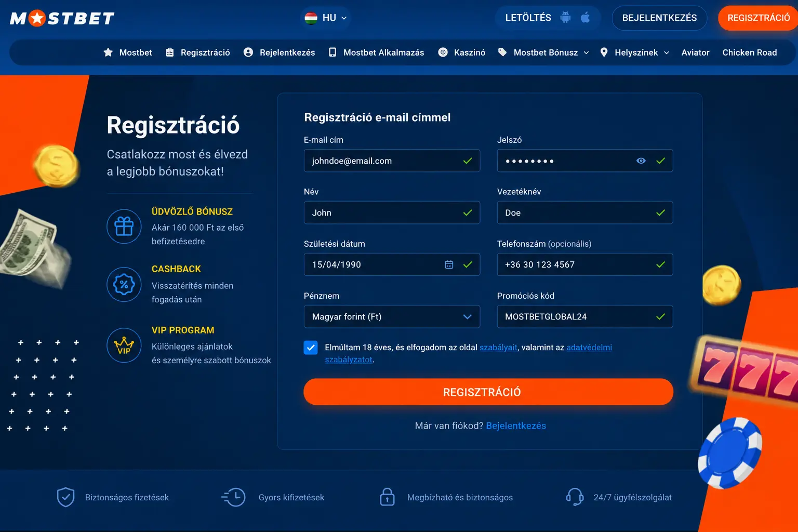Click the ÜDVÖZLŐ BÓNUSZ heading
This screenshot has height=532, width=798.
tap(192, 211)
